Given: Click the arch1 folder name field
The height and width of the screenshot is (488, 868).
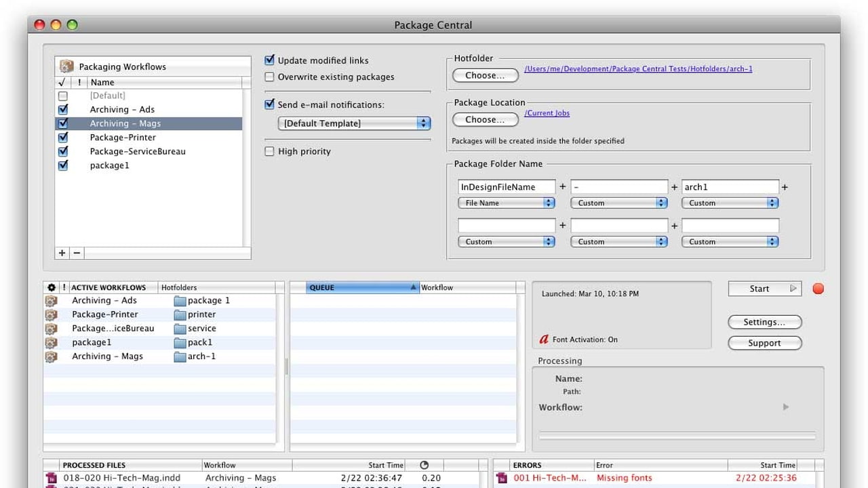Looking at the screenshot, I should [730, 187].
